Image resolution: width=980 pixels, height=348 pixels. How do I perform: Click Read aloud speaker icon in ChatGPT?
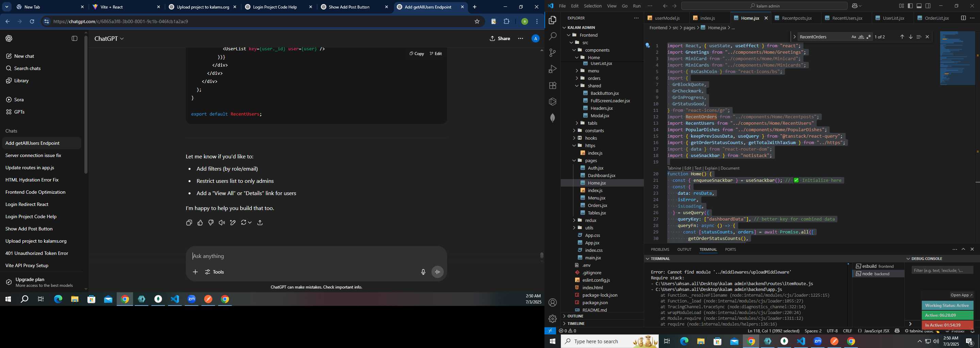pyautogui.click(x=222, y=223)
